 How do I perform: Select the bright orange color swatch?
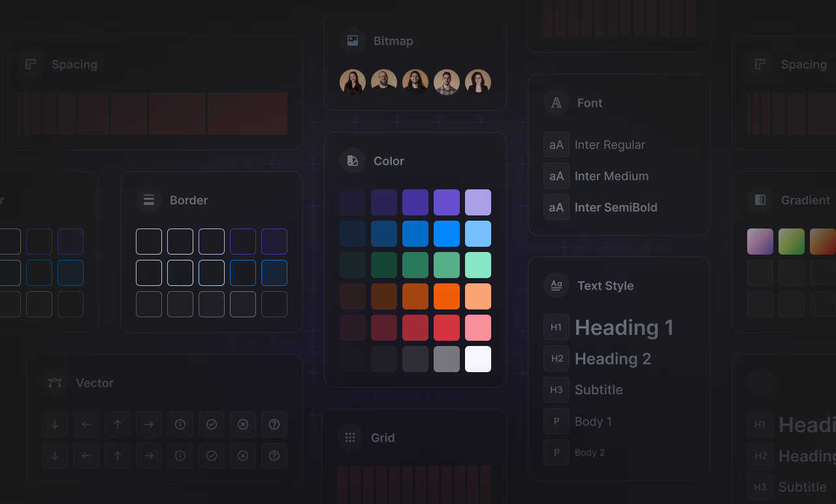coord(447,296)
